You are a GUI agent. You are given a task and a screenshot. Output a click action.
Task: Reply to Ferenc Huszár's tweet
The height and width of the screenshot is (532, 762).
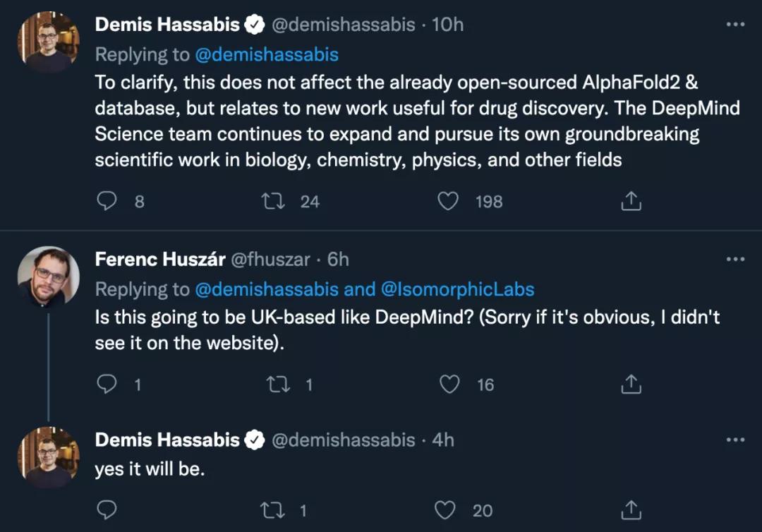pyautogui.click(x=107, y=385)
